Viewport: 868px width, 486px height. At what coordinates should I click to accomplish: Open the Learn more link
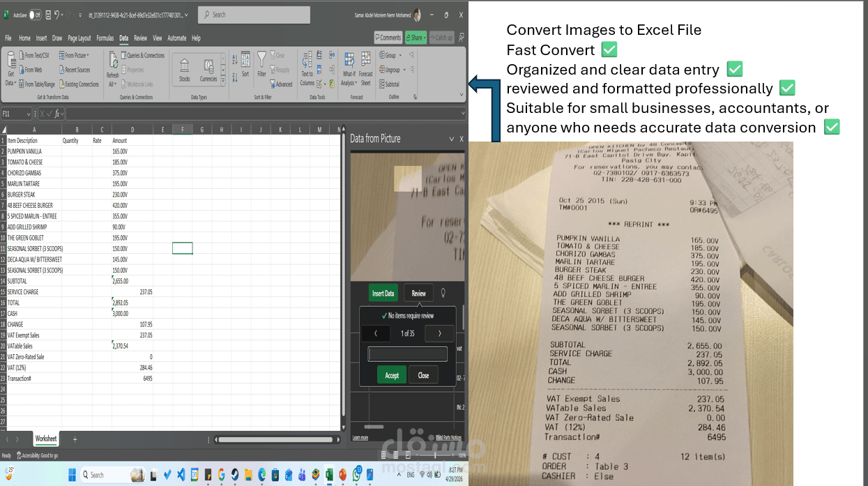[360, 438]
